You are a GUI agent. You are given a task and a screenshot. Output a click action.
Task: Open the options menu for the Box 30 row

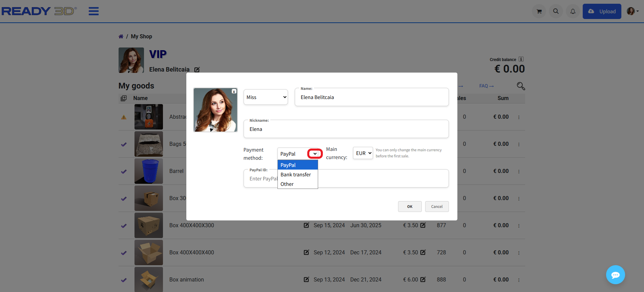click(519, 198)
